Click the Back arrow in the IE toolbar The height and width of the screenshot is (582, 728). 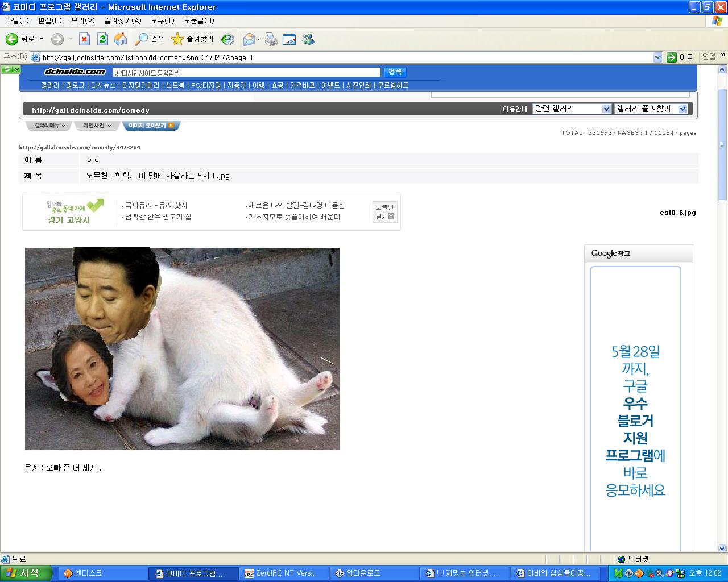point(12,39)
